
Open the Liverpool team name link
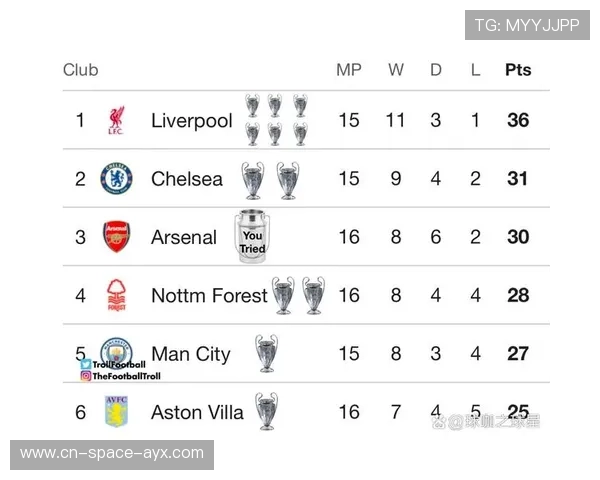pos(191,121)
